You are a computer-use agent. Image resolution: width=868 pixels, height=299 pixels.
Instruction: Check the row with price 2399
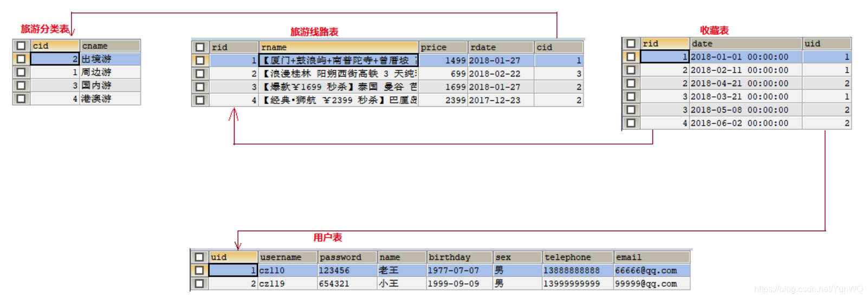[200, 100]
